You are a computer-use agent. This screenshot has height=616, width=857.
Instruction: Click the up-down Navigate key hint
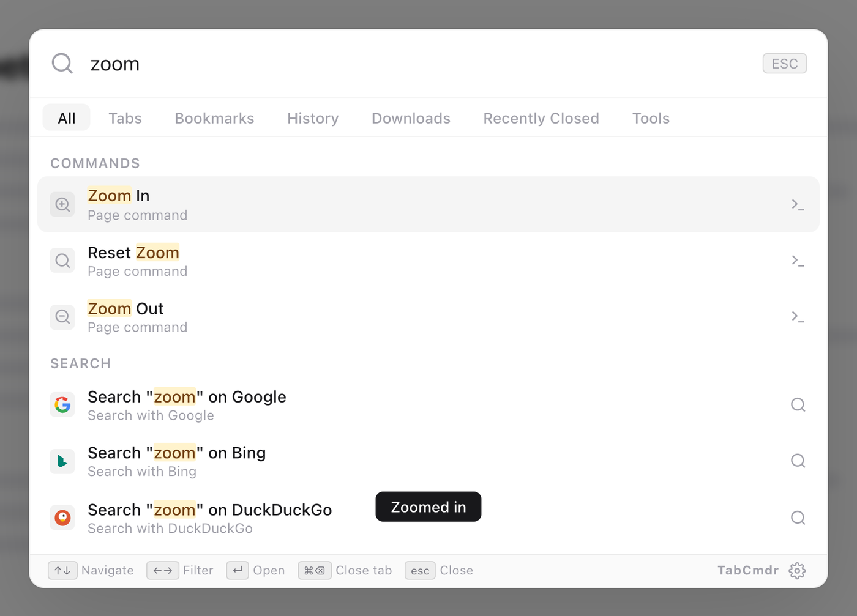[63, 570]
